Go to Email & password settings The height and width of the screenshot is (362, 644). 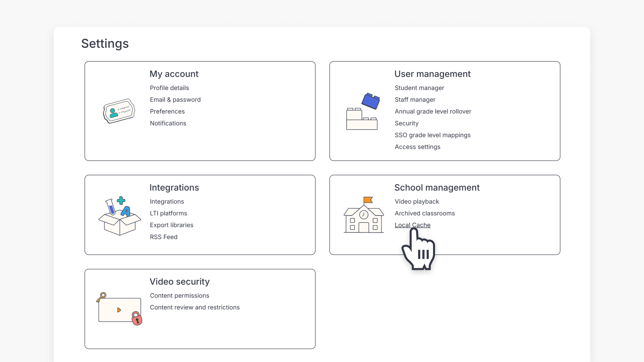(x=175, y=100)
